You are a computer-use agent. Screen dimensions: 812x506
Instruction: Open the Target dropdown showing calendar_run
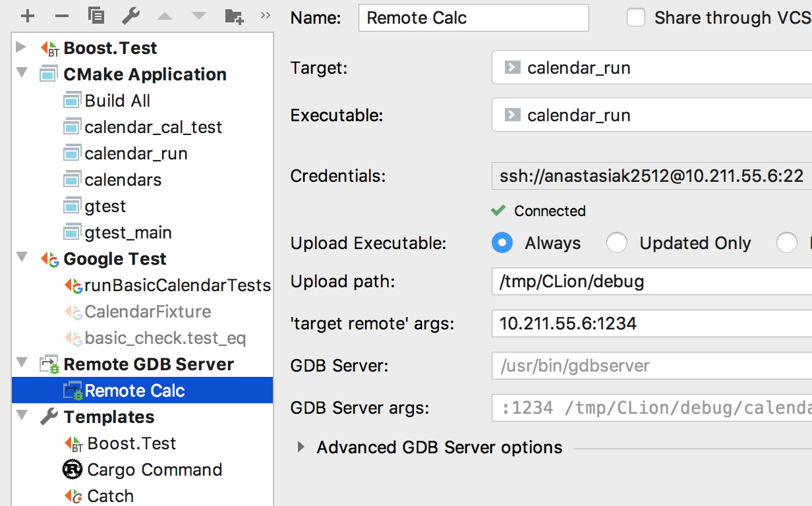click(651, 68)
